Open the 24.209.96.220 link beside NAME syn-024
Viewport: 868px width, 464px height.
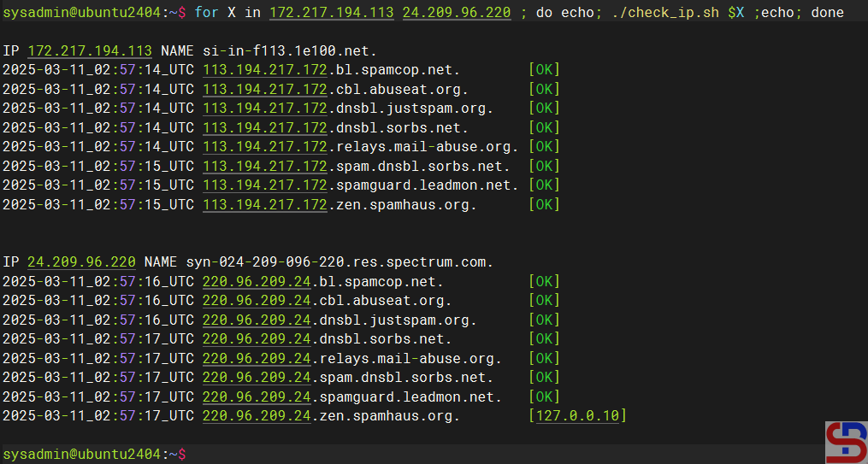[x=81, y=261]
